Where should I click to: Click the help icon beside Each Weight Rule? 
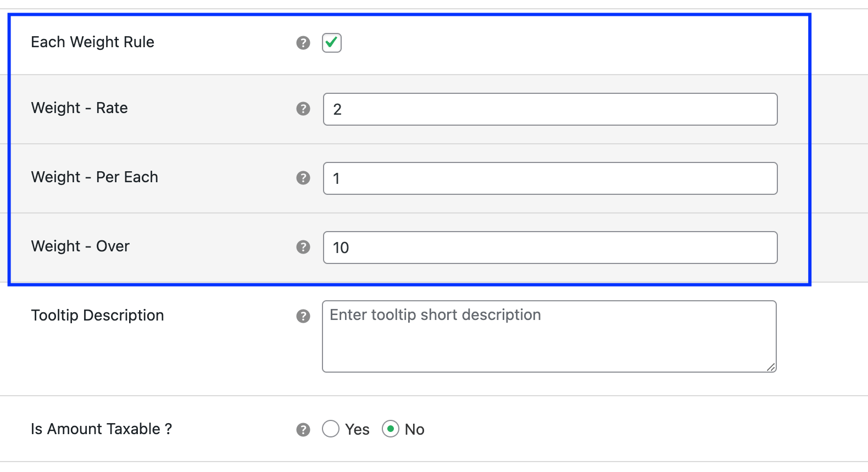pos(303,43)
